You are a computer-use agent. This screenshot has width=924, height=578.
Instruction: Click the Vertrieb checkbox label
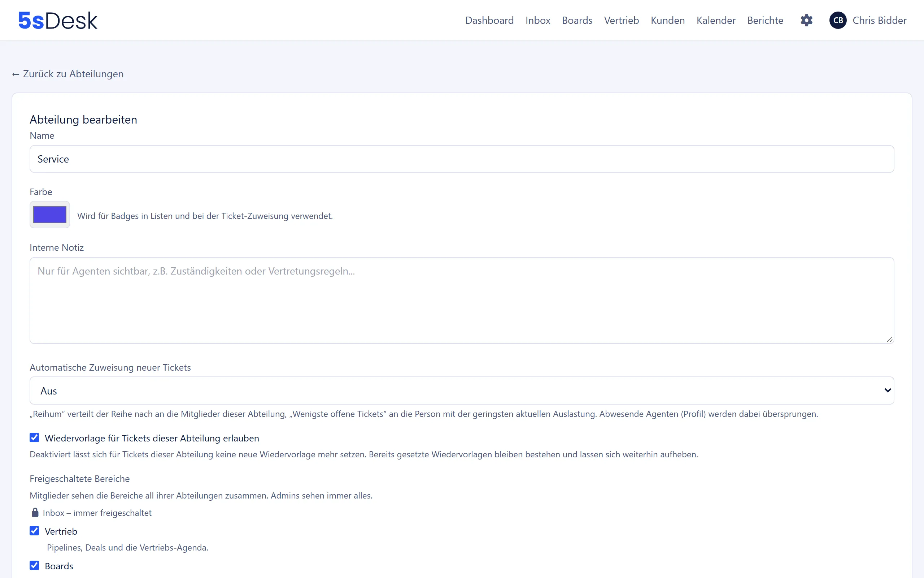[x=61, y=531]
